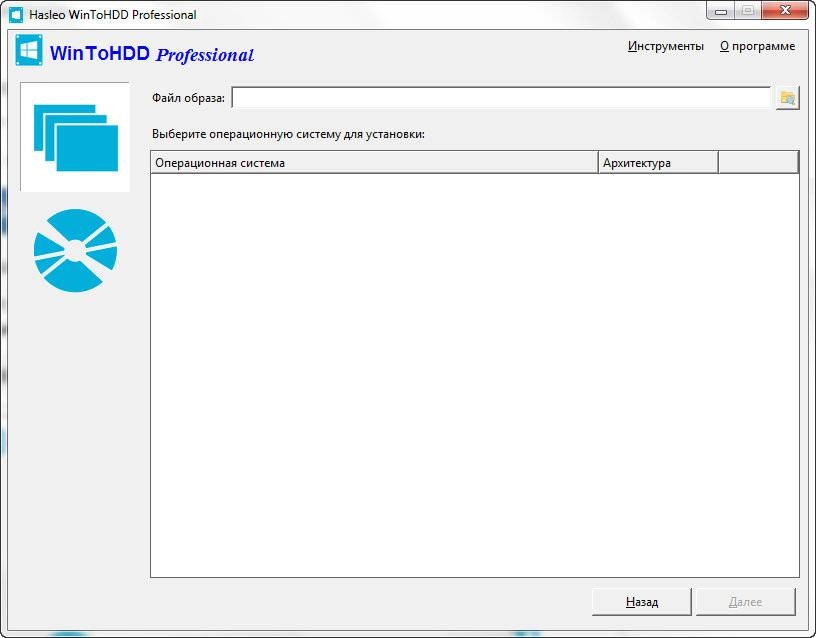Focus the Файл образа input field
This screenshot has height=638, width=816.
click(x=501, y=98)
